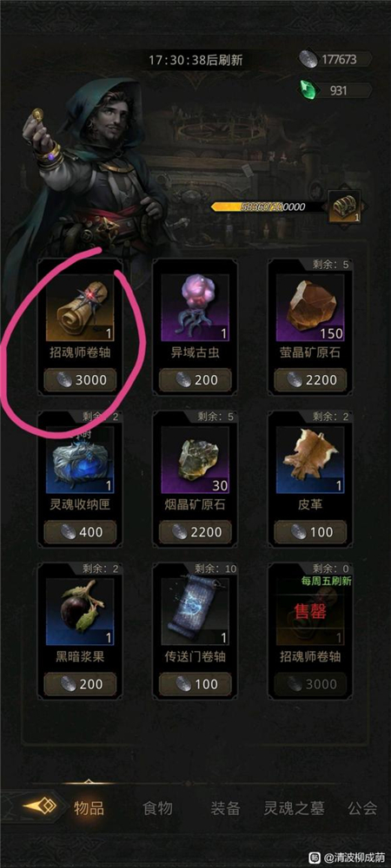Choose the 灵魂收纳匣 blue box icon
Screen dimensions: 391x868
(80, 459)
